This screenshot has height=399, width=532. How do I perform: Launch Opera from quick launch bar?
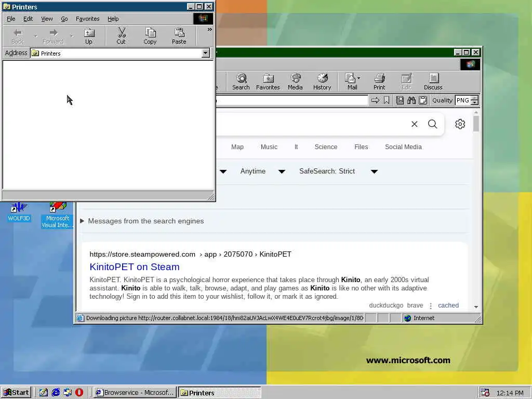[x=79, y=393]
